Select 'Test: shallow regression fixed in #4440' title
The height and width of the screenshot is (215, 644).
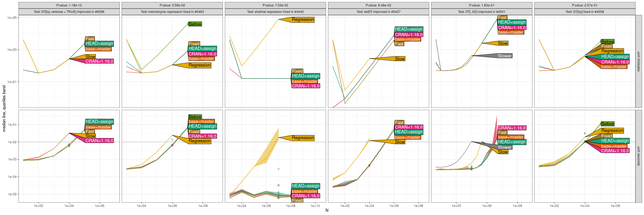click(x=275, y=12)
